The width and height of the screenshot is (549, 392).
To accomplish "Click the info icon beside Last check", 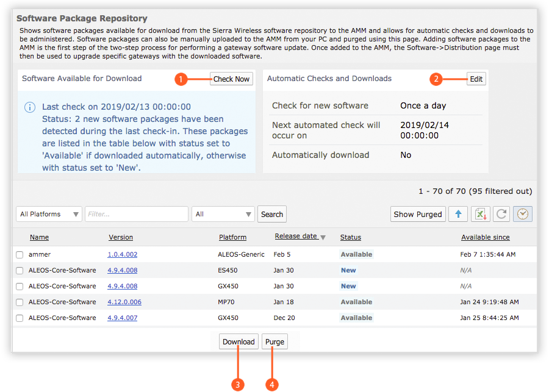I will point(30,107).
